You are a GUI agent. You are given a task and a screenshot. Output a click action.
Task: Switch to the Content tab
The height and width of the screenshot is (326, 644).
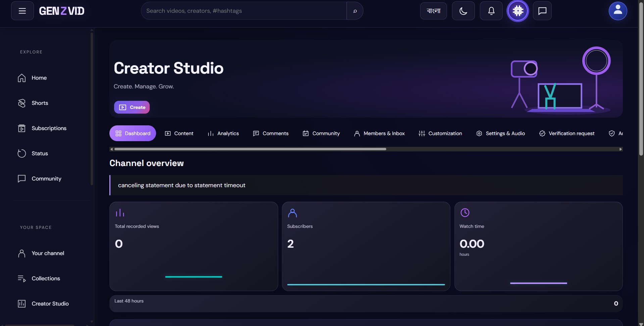pos(179,133)
